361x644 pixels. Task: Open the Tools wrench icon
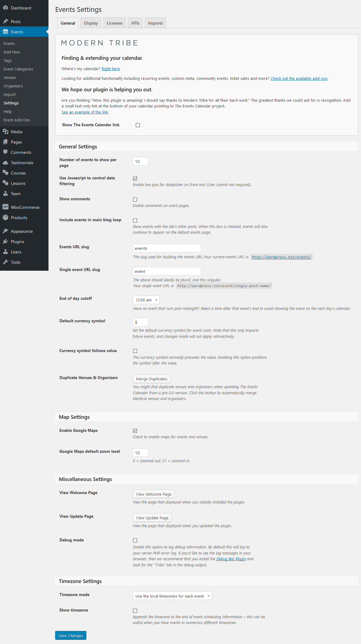(5, 262)
